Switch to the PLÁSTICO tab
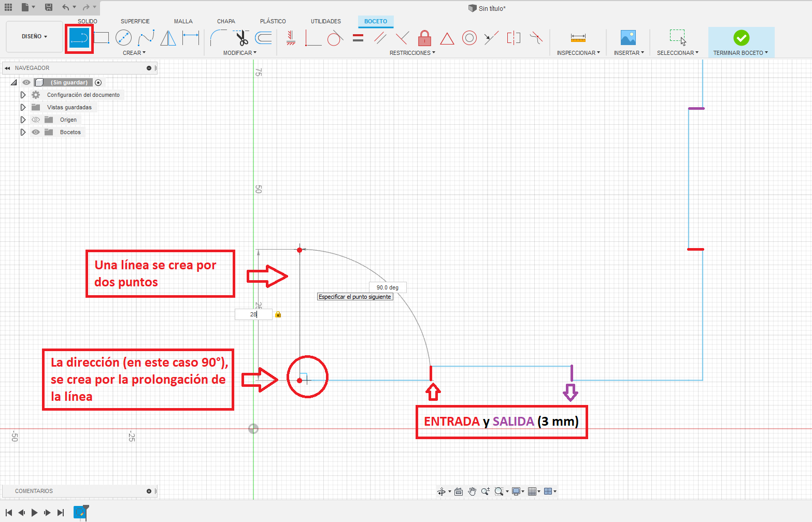812x522 pixels. point(273,21)
